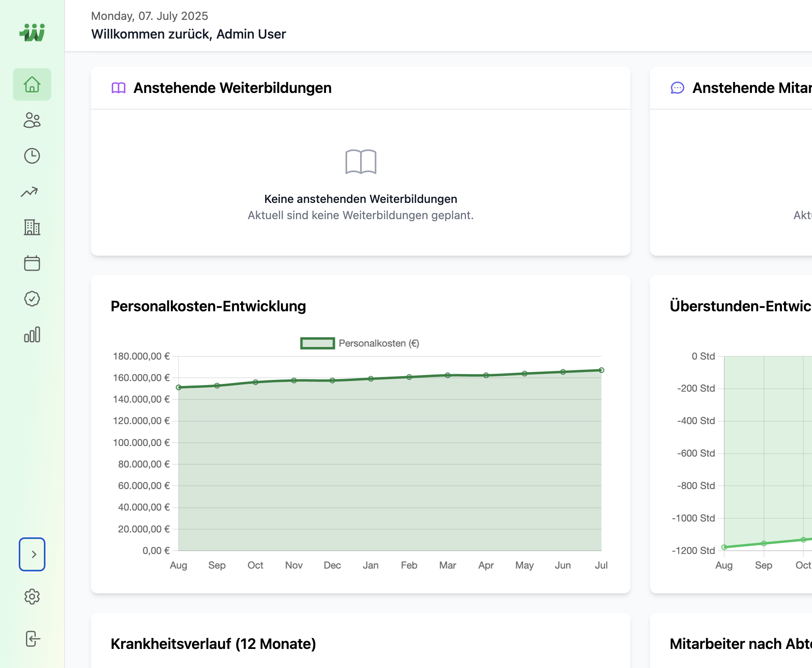Click the Überstunden-Entwicklung chart title
This screenshot has height=668, width=812.
740,307
